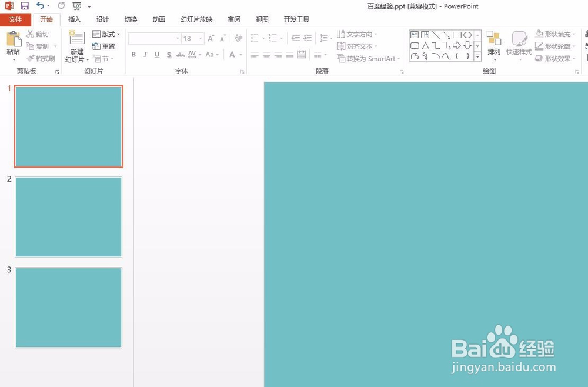Open the 文件 menu
Screen dimensions: 588x387
15,19
